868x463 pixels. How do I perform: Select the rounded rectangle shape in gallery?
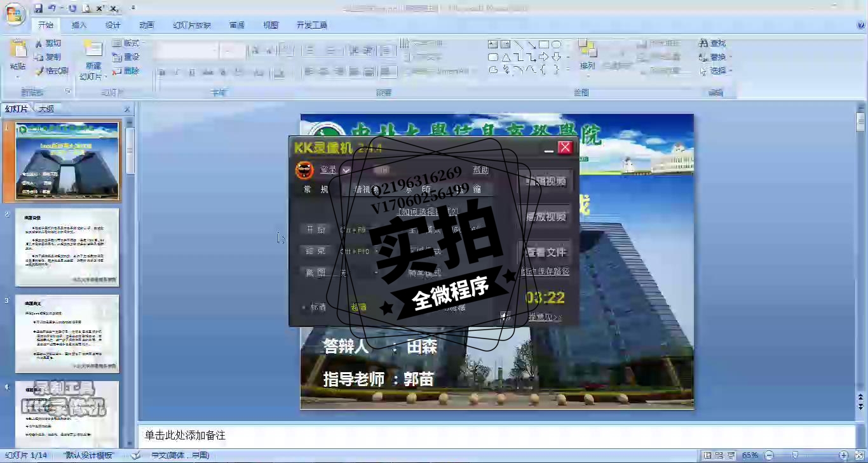click(x=492, y=57)
